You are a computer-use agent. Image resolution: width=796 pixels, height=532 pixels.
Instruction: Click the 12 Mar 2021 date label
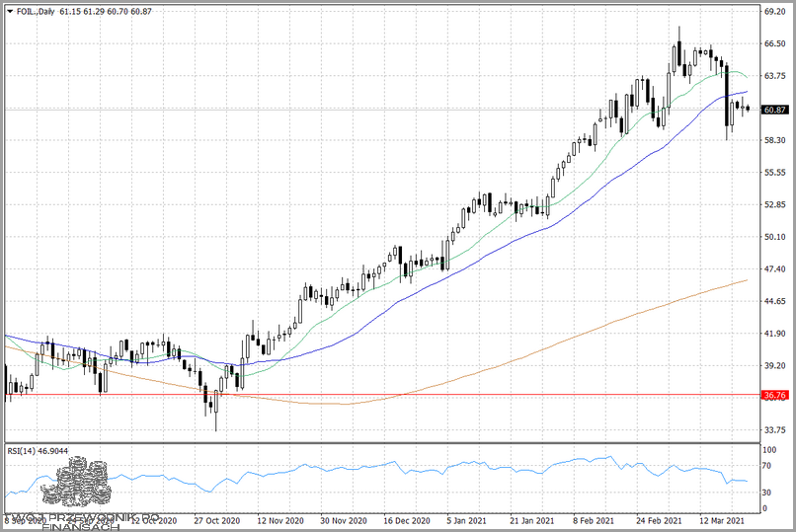pos(723,519)
